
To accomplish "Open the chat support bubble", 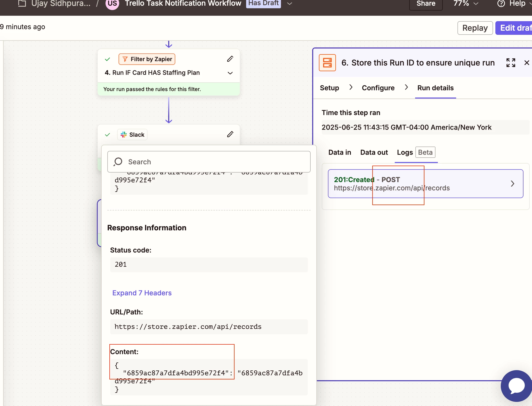I will pyautogui.click(x=517, y=386).
